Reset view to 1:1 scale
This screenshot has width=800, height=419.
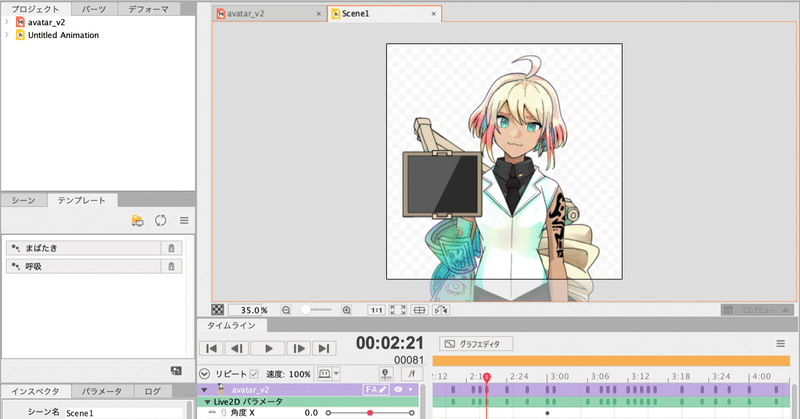tap(377, 310)
